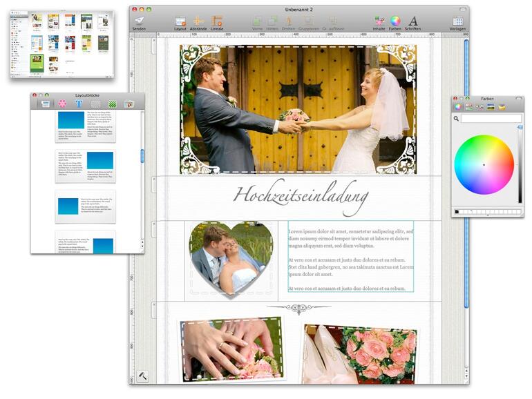This screenshot has height=399, width=532.
Task: Select the wedding rings hands photo
Action: tap(232, 349)
